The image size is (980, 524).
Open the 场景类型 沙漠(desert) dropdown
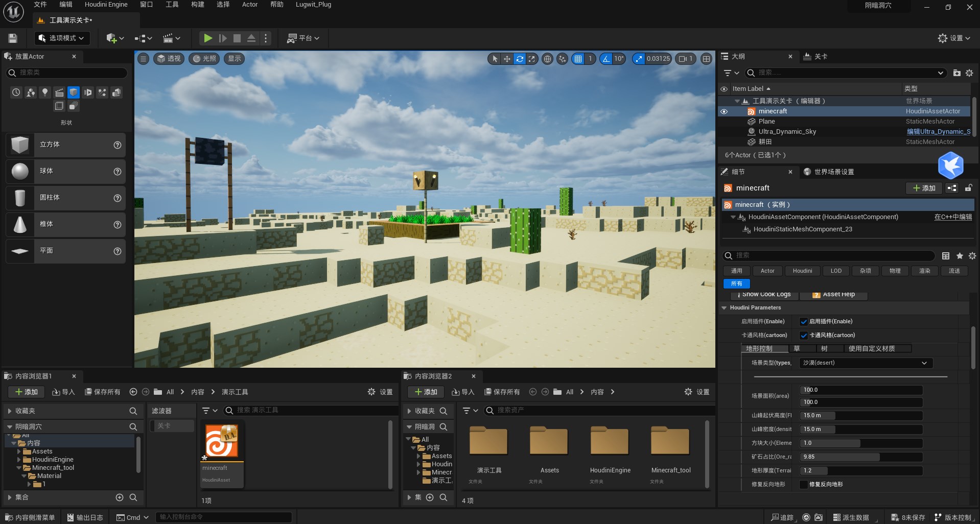coord(866,363)
